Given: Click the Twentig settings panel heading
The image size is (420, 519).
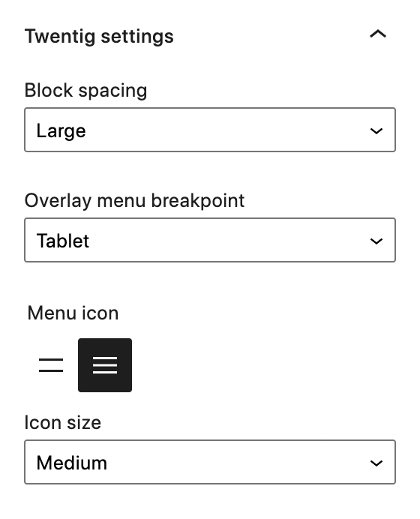Looking at the screenshot, I should coord(99,36).
